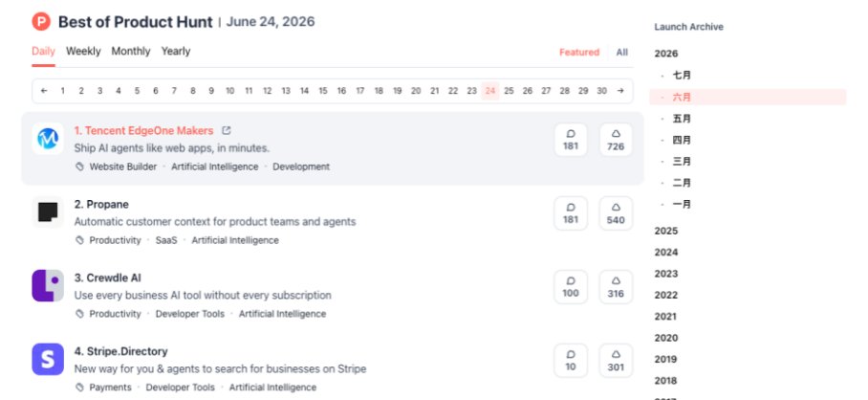The image size is (868, 400).
Task: Toggle the All products filter
Action: [621, 52]
